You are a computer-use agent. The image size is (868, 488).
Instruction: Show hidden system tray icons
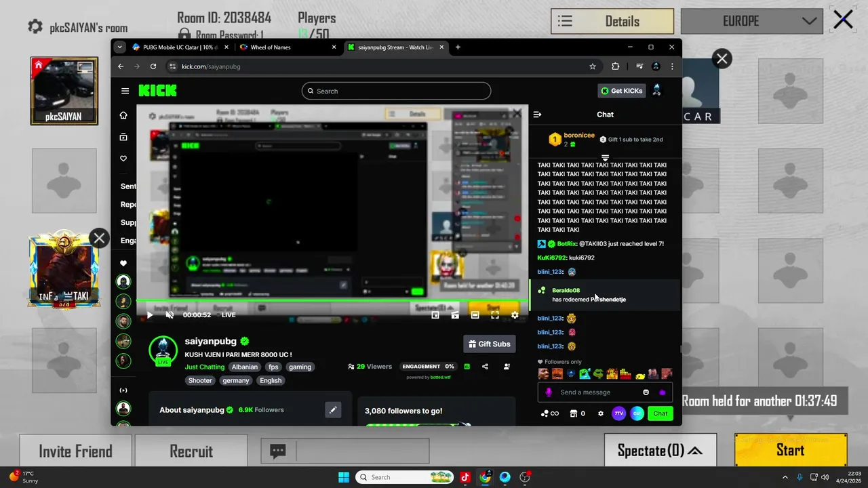pyautogui.click(x=785, y=477)
